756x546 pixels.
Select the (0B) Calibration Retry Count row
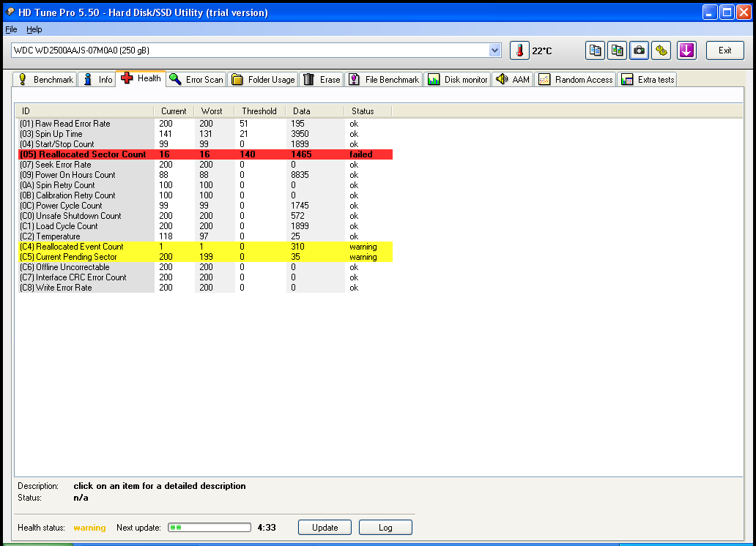click(205, 195)
